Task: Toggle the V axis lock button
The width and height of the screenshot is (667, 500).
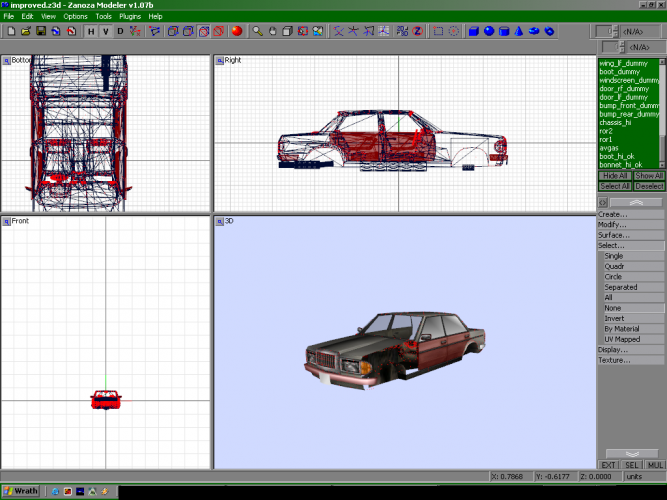Action: 106,31
